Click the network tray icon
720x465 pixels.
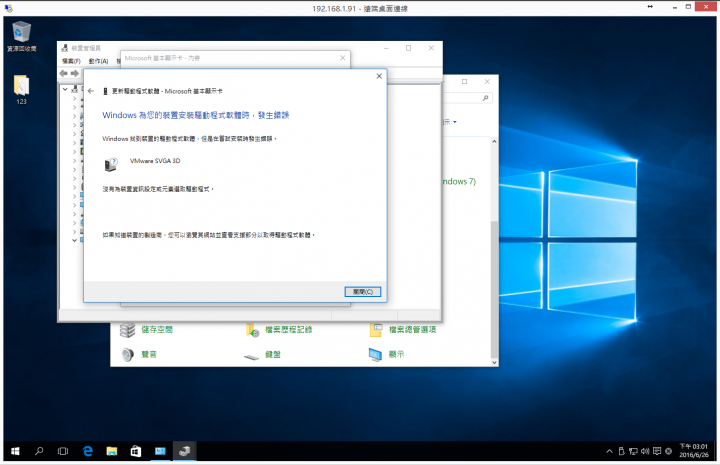[633, 451]
